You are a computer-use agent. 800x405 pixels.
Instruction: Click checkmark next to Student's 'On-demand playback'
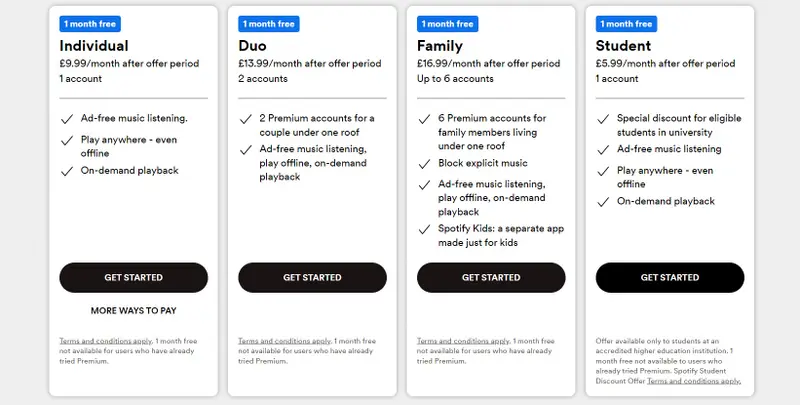pos(603,202)
